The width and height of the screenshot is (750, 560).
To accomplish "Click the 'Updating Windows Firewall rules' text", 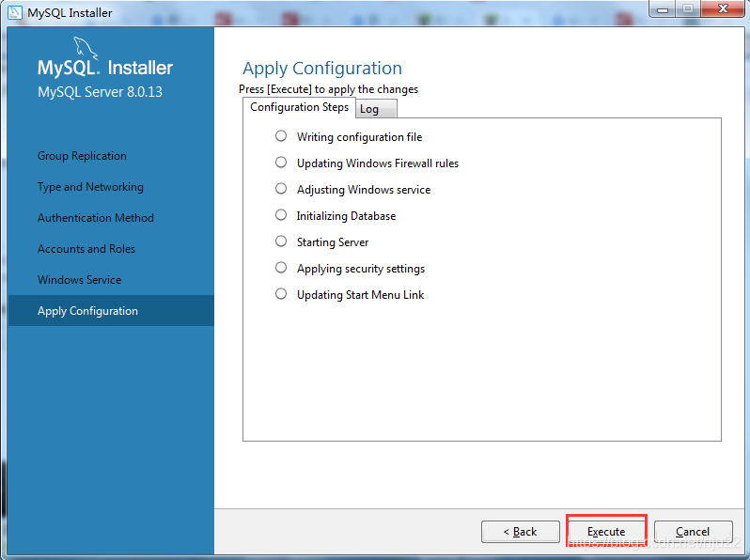I will click(x=378, y=163).
